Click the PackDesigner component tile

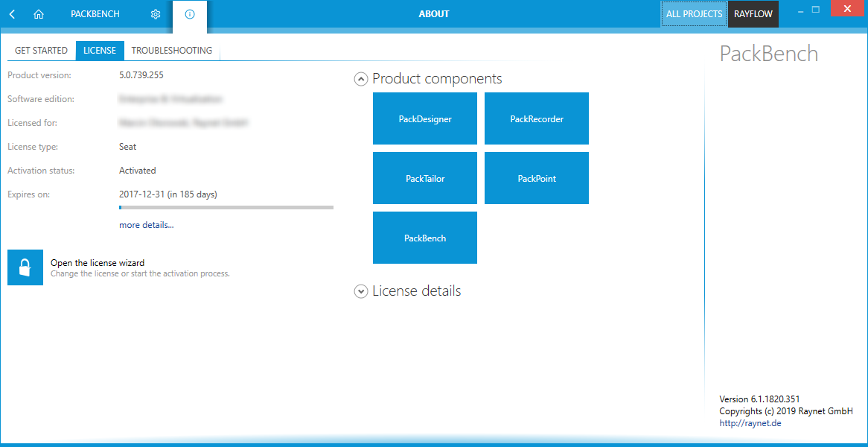coord(425,118)
